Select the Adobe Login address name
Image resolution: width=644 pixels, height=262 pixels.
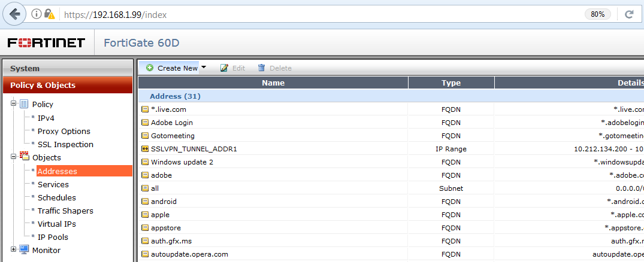click(172, 123)
